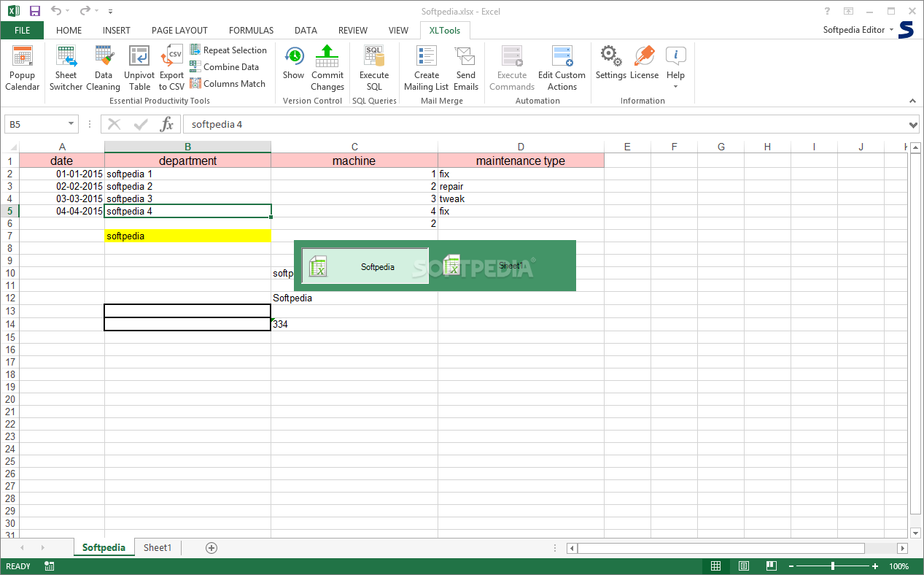
Task: Cancel the formula bar entry
Action: pos(114,124)
